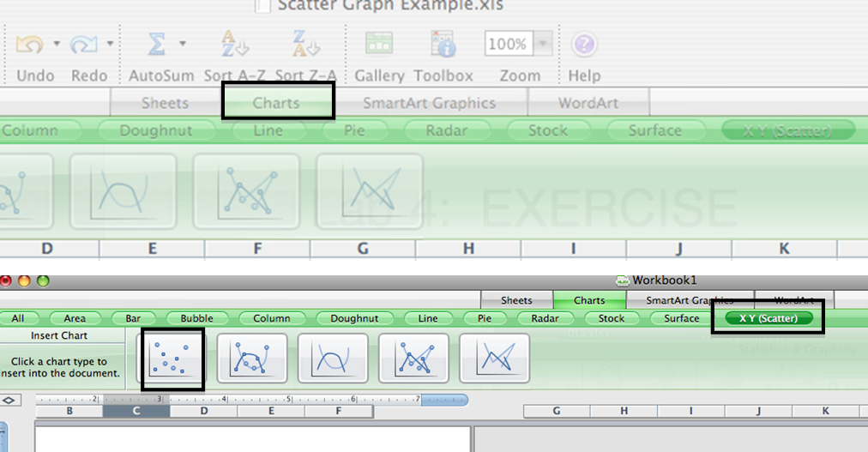Expand the 100% Zoom dropdown

click(x=544, y=44)
